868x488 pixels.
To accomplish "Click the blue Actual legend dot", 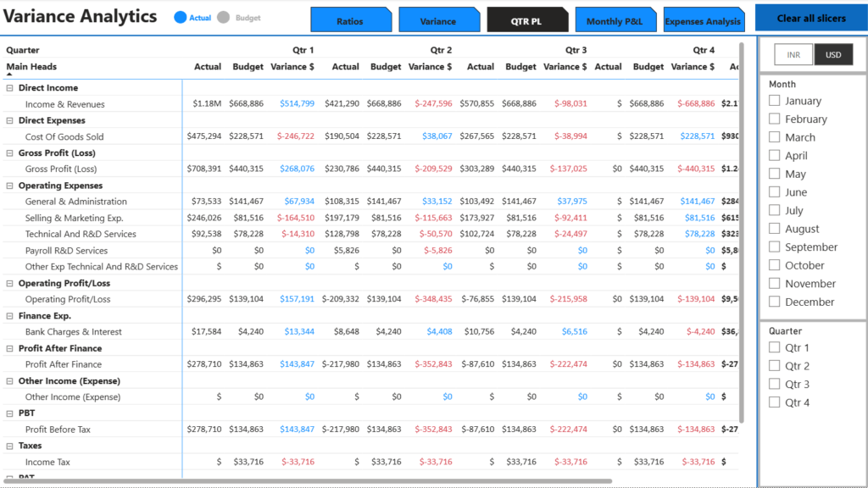I will tap(180, 18).
